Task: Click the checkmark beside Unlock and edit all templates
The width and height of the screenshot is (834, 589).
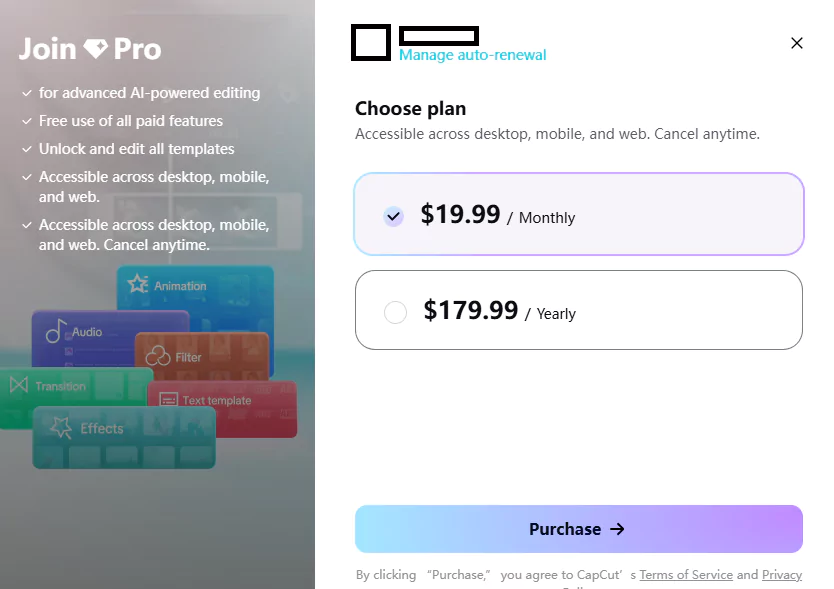Action: click(26, 148)
